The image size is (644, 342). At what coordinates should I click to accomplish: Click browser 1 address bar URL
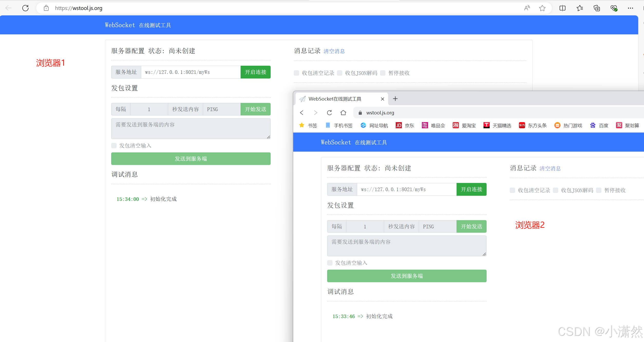(x=79, y=8)
